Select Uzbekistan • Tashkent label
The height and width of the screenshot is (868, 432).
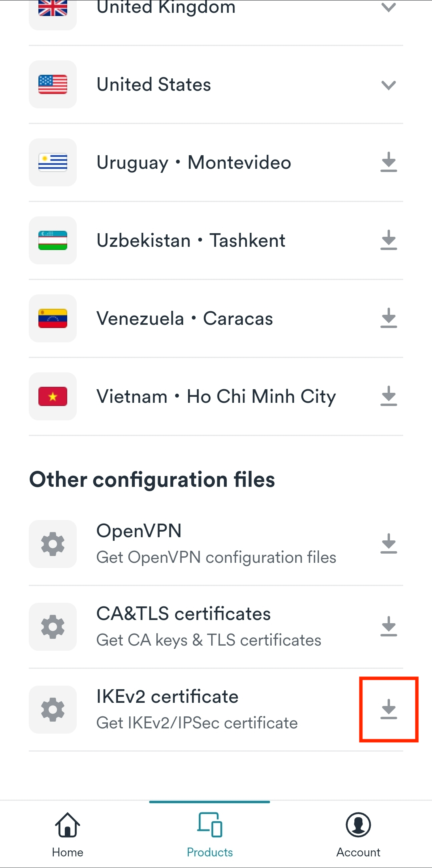click(191, 240)
